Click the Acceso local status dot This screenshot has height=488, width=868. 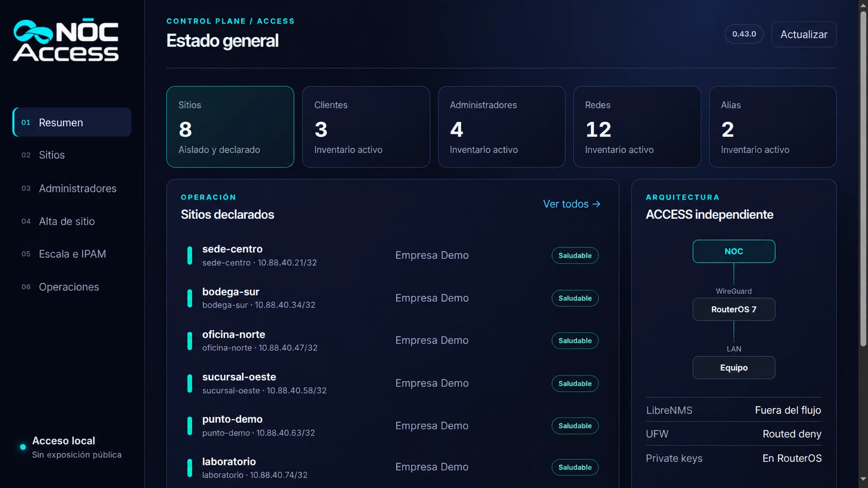click(x=23, y=447)
